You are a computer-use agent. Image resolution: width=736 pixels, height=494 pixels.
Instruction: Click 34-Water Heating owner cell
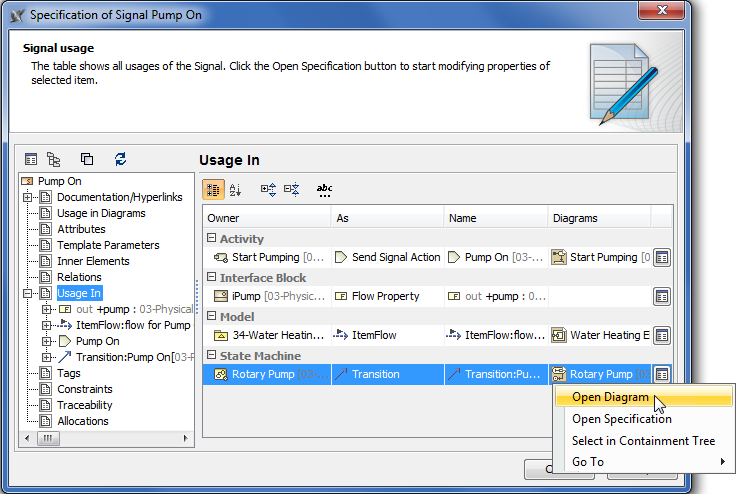268,335
